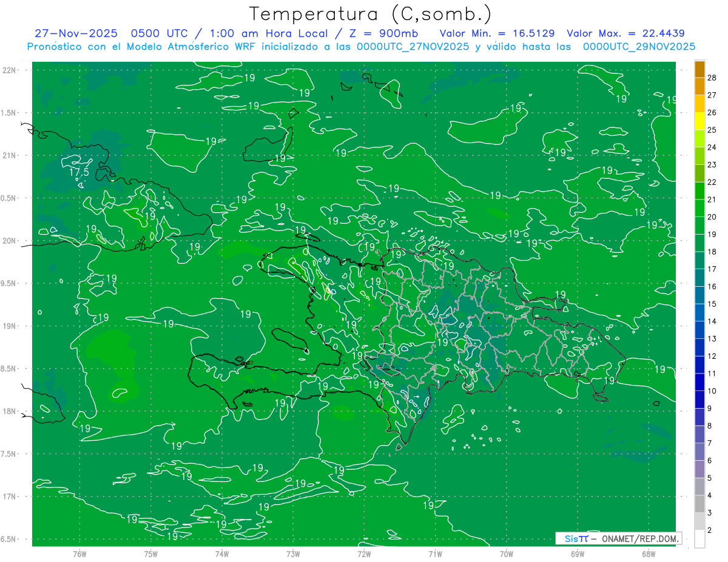Click the '68W' longitude label
The height and width of the screenshot is (562, 728).
[649, 554]
